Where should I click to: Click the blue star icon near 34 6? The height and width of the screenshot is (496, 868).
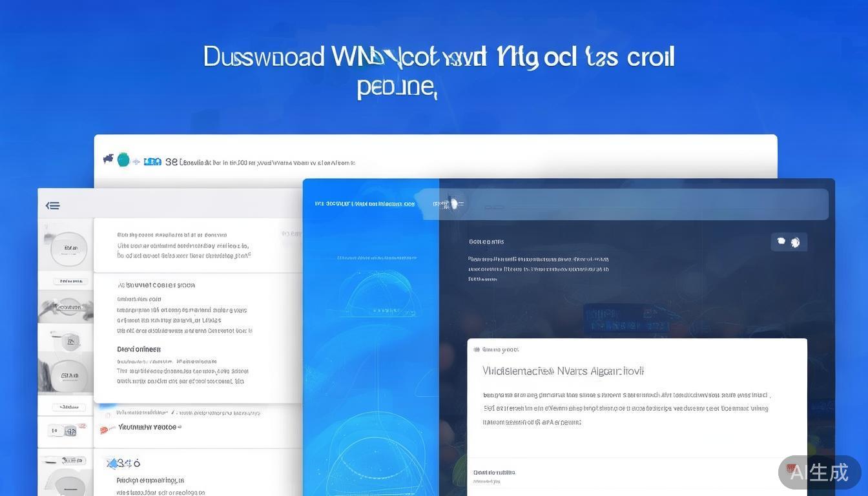(x=112, y=463)
